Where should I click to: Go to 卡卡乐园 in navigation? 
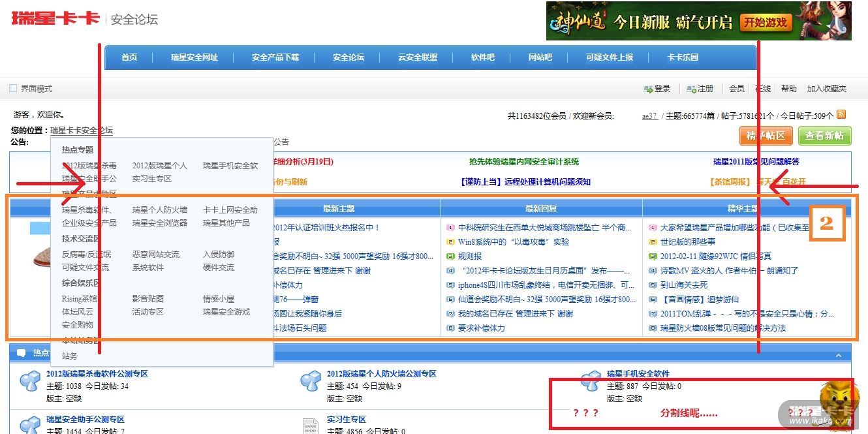click(683, 57)
